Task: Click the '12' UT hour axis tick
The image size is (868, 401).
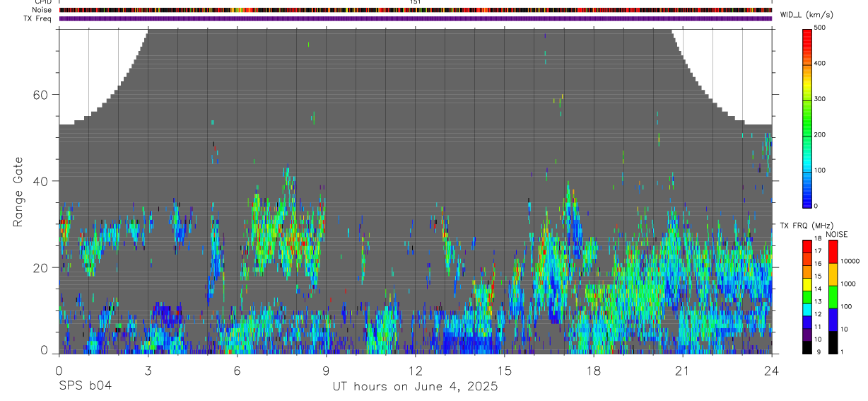Action: point(415,371)
